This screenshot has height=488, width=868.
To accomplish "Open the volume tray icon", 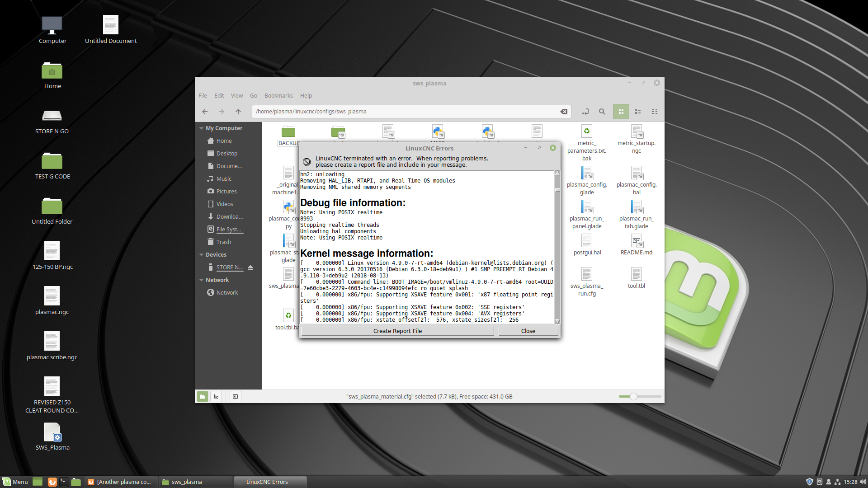I will pyautogui.click(x=863, y=482).
